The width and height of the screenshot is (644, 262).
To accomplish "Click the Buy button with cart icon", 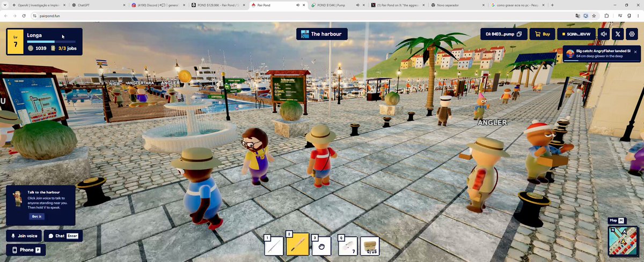I will 542,34.
